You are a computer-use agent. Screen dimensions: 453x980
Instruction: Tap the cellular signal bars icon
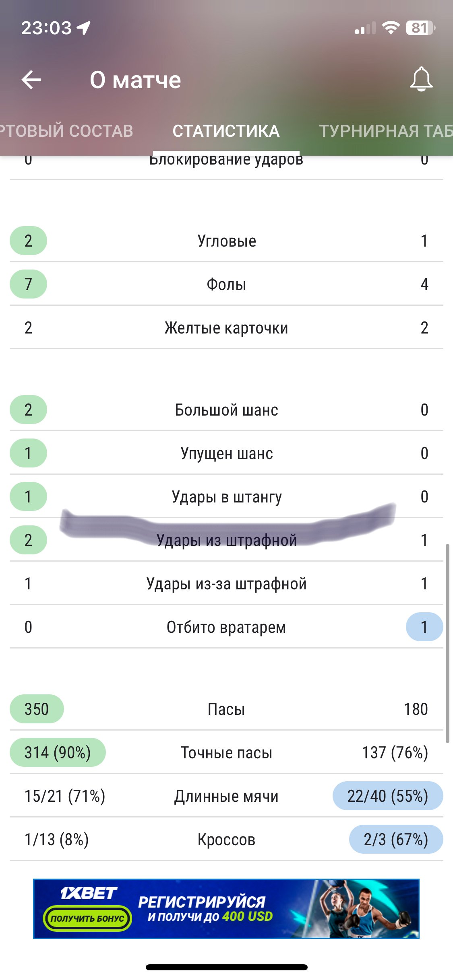pyautogui.click(x=365, y=29)
